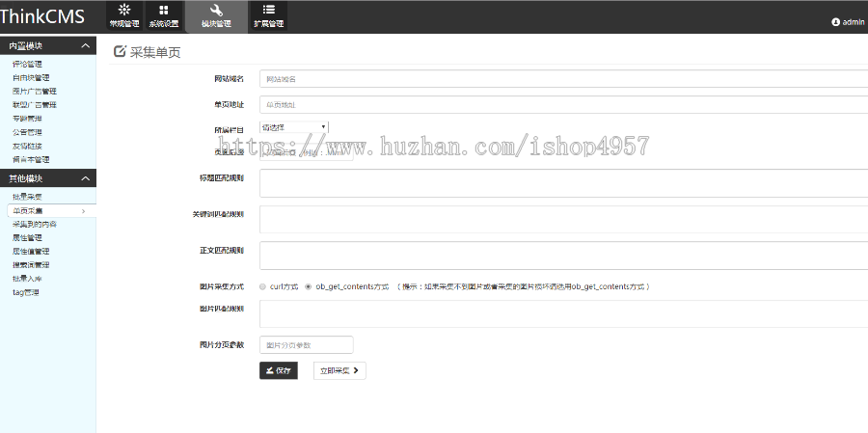868x433 pixels.
Task: Open 常规管理 in top navigation
Action: click(124, 16)
